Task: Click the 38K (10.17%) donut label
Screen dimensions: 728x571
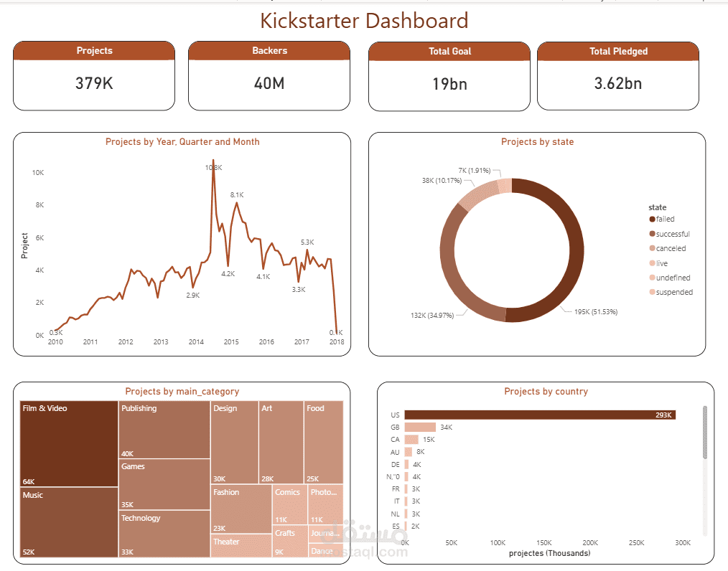Action: [442, 181]
